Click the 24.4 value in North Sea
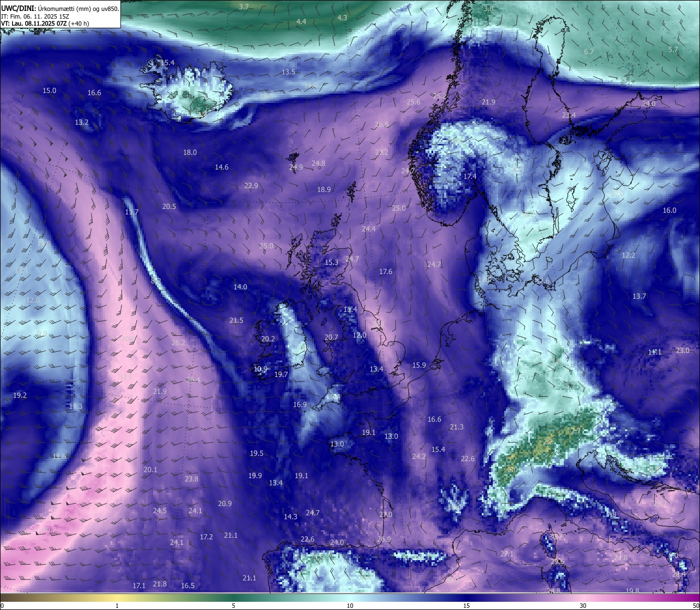Image resolution: width=700 pixels, height=610 pixels. tap(369, 229)
